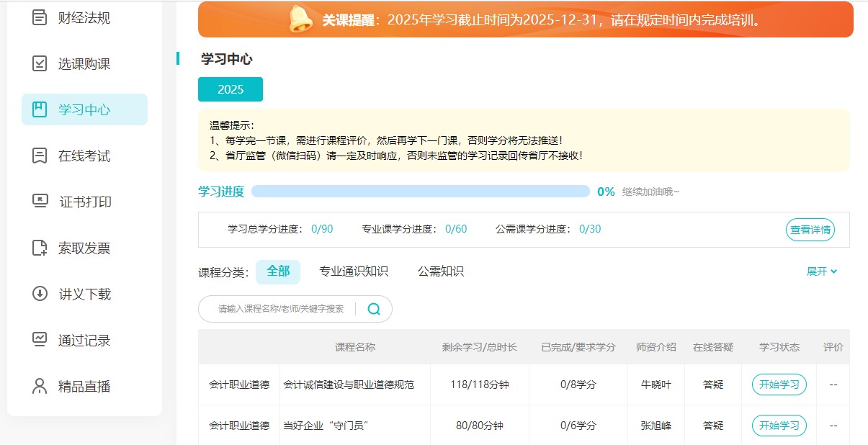868x445 pixels.
Task: Switch to the 专业通识知识 category tab
Action: (353, 271)
